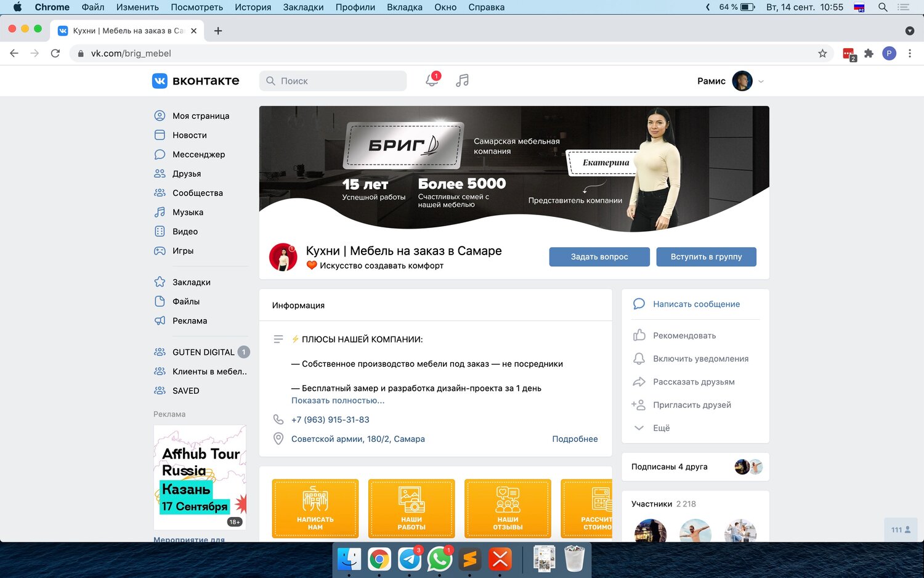Viewport: 924px width, 578px height.
Task: Click Наши работы orange menu tile
Action: [x=411, y=509]
